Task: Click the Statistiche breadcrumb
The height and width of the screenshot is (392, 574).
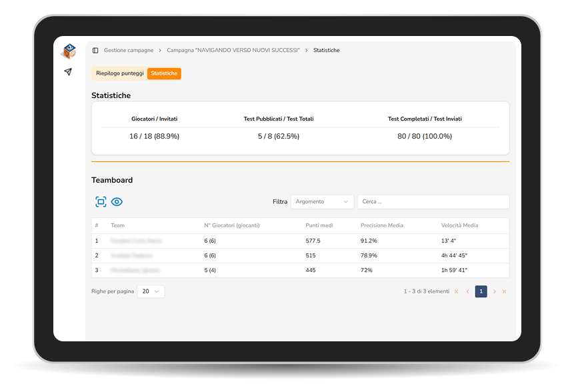Action: [x=326, y=50]
